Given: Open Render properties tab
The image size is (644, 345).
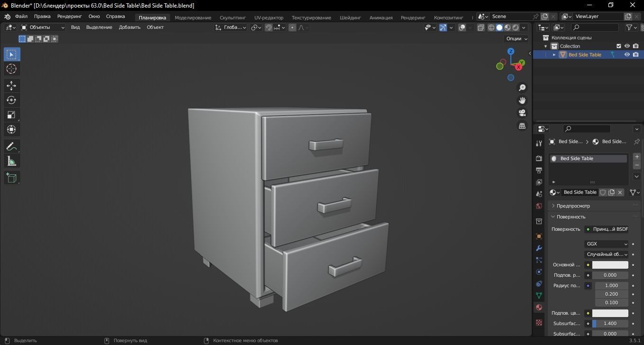Looking at the screenshot, I should (539, 158).
